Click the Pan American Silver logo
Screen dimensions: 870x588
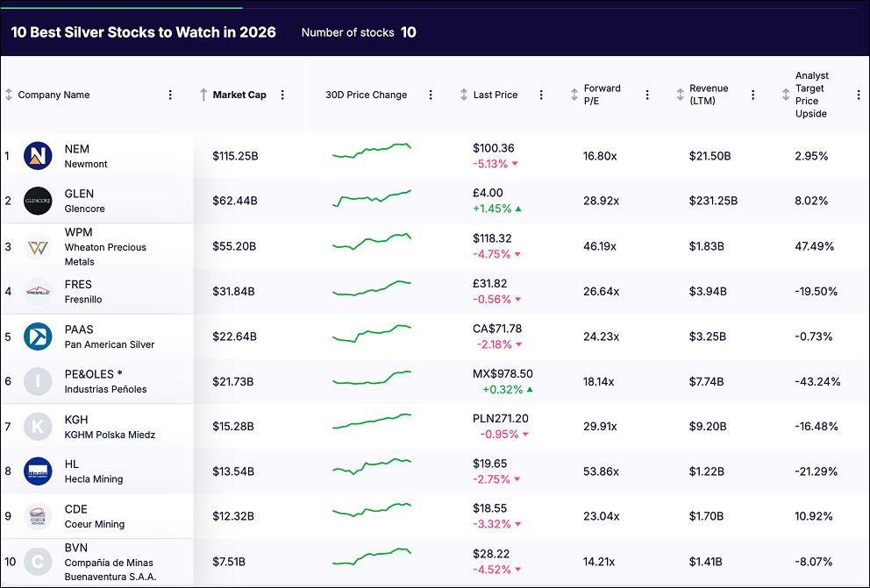(38, 337)
